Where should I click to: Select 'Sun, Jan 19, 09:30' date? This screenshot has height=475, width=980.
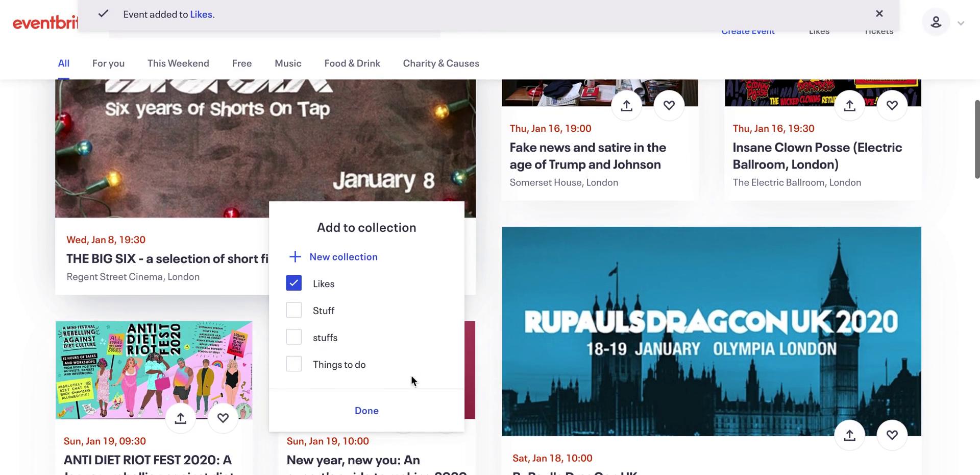pos(105,441)
